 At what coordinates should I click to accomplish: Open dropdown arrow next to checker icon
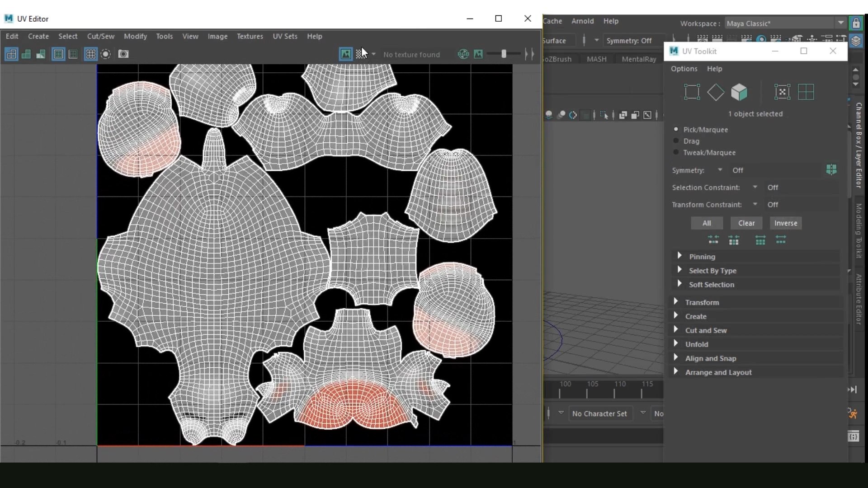pyautogui.click(x=373, y=54)
